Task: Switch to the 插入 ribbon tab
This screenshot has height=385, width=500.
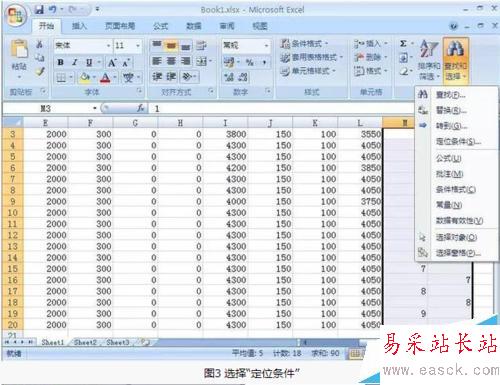Action: coord(79,26)
